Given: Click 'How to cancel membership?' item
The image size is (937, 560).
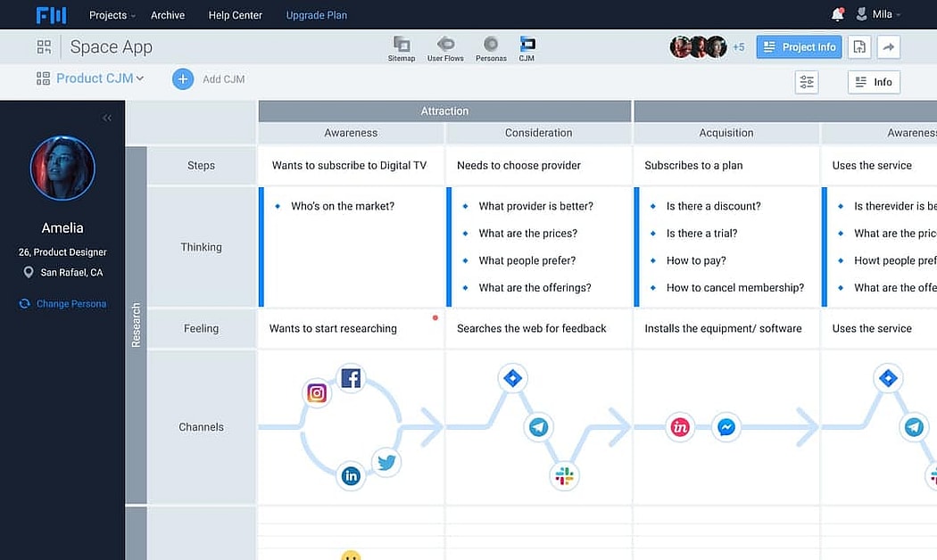Looking at the screenshot, I should click(x=735, y=288).
